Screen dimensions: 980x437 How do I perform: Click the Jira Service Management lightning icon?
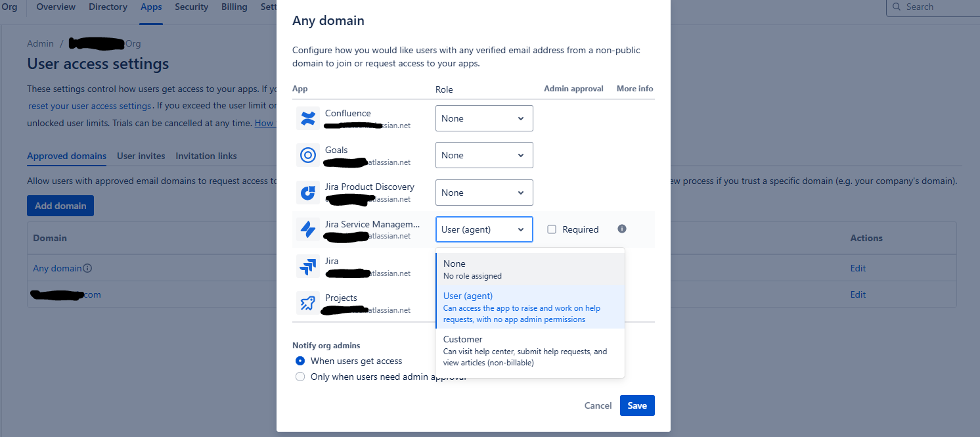[x=307, y=229]
